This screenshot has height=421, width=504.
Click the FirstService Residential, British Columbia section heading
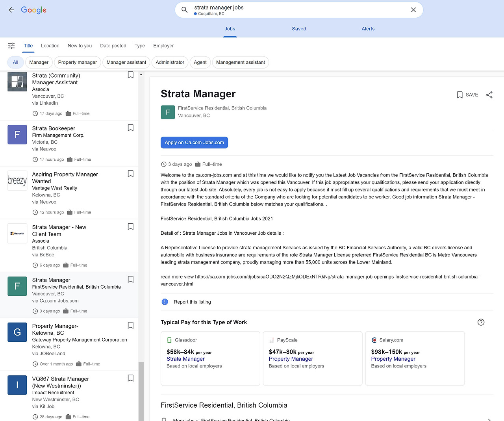point(224,405)
